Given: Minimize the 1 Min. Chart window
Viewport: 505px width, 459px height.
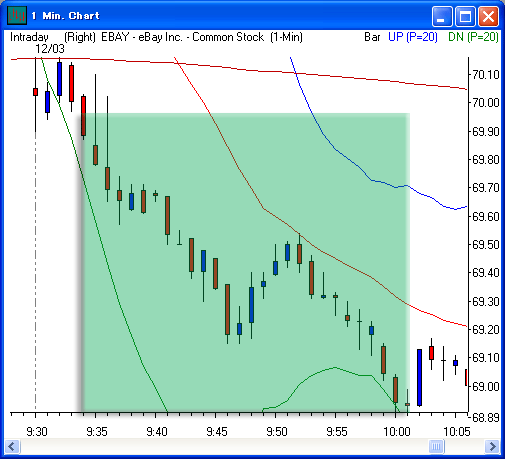Looking at the screenshot, I should 442,16.
